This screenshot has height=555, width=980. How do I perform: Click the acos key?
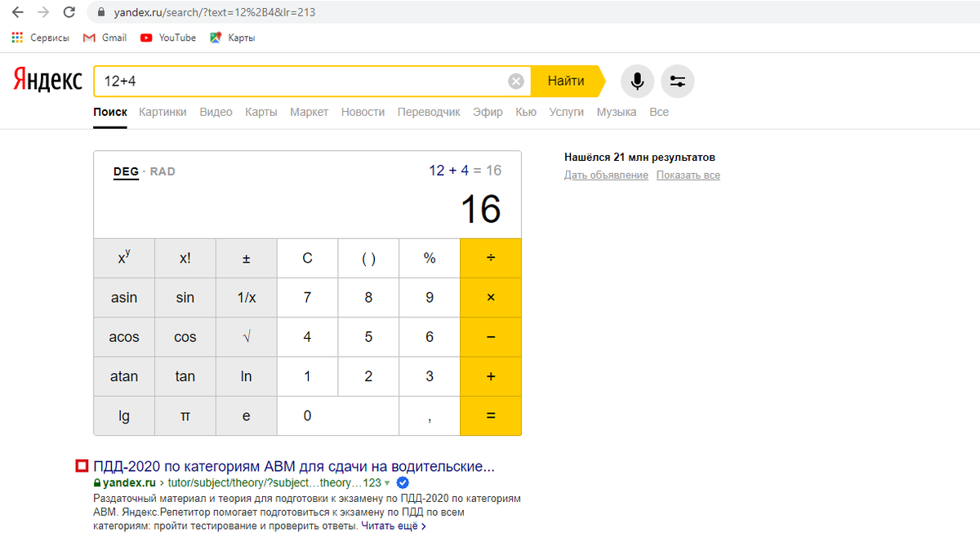pos(124,337)
